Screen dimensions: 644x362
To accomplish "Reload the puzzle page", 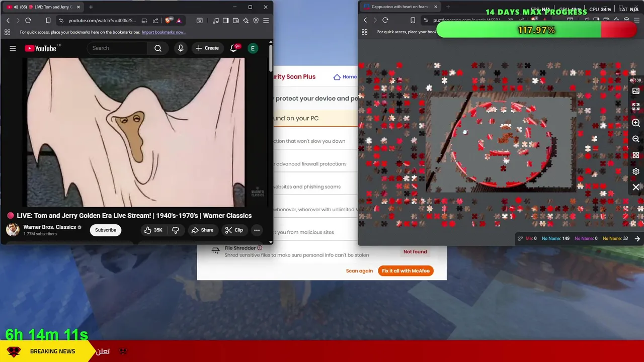I will (385, 20).
